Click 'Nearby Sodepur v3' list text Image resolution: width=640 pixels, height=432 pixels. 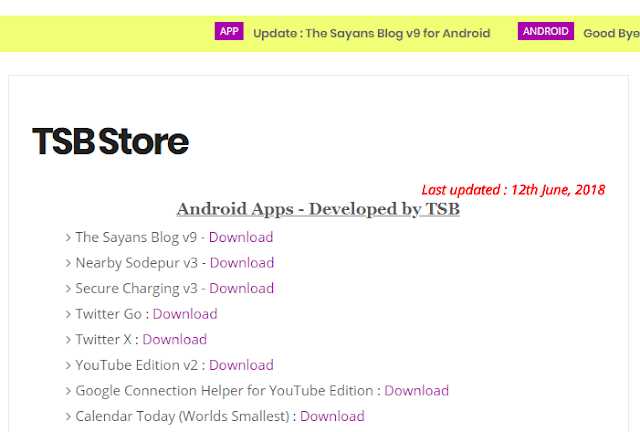(x=137, y=263)
